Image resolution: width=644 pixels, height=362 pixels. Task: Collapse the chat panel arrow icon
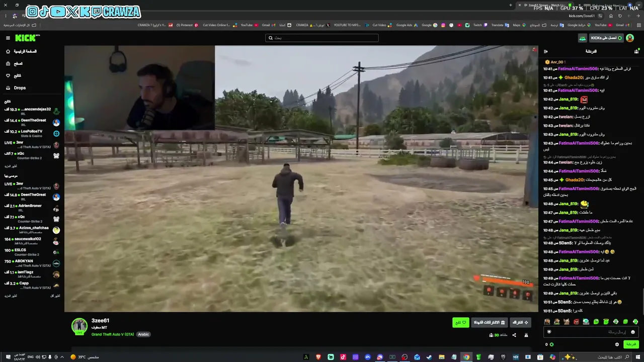[x=546, y=51]
